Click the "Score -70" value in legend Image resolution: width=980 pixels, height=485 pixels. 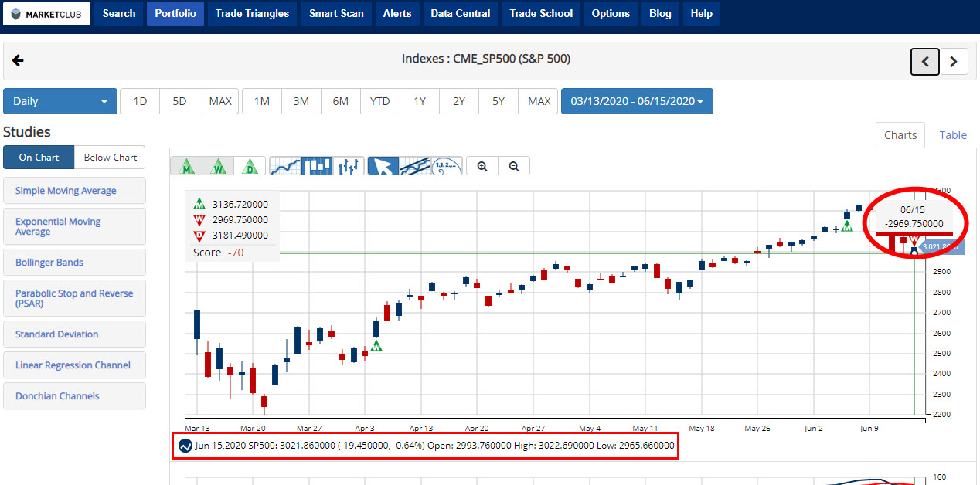tap(219, 253)
